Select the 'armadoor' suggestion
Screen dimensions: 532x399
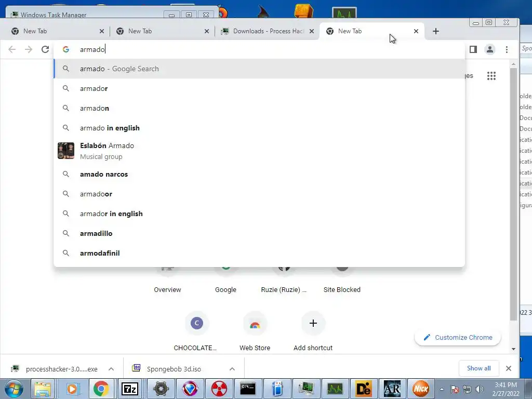[260, 194]
